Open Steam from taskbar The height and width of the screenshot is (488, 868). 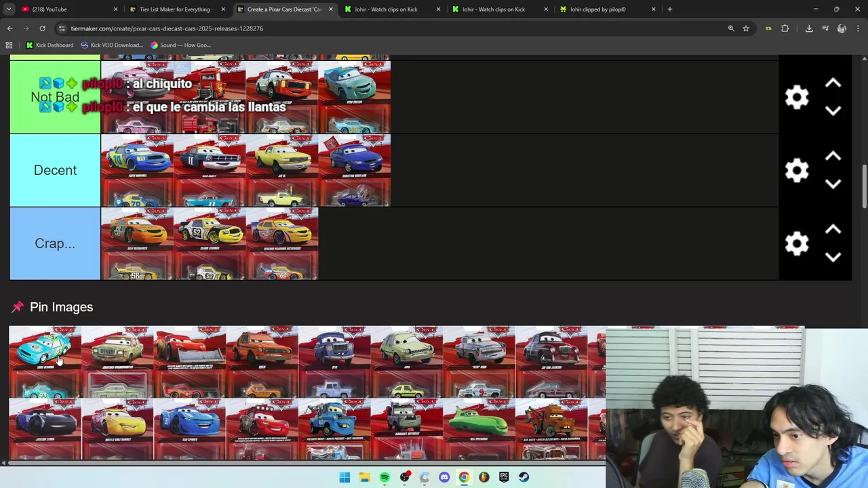524,477
